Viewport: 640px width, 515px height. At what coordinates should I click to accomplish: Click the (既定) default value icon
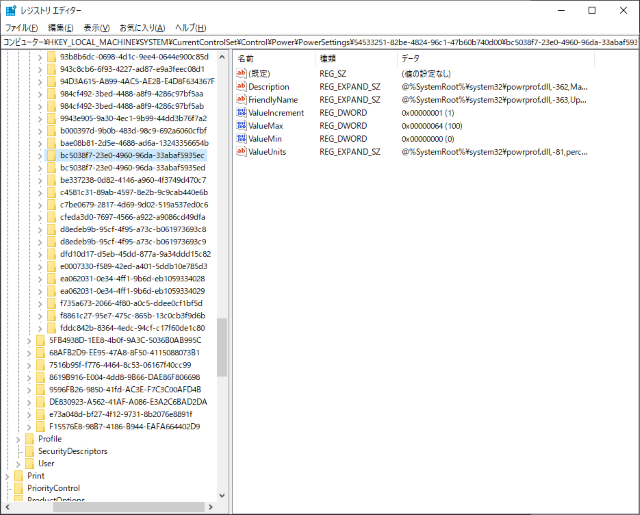(x=241, y=74)
